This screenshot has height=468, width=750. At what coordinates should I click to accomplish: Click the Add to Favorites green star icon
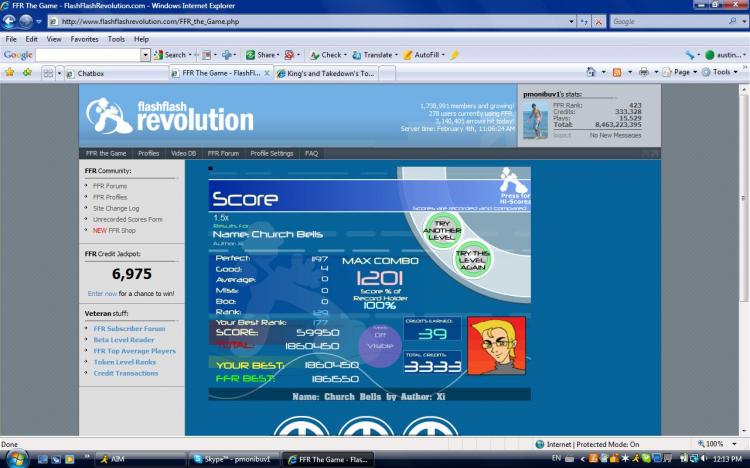coord(27,73)
